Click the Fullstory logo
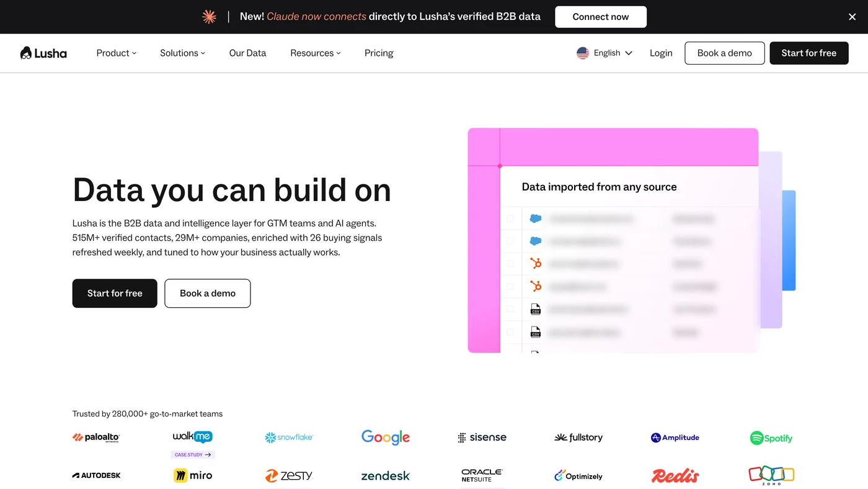The height and width of the screenshot is (489, 868). (x=578, y=437)
